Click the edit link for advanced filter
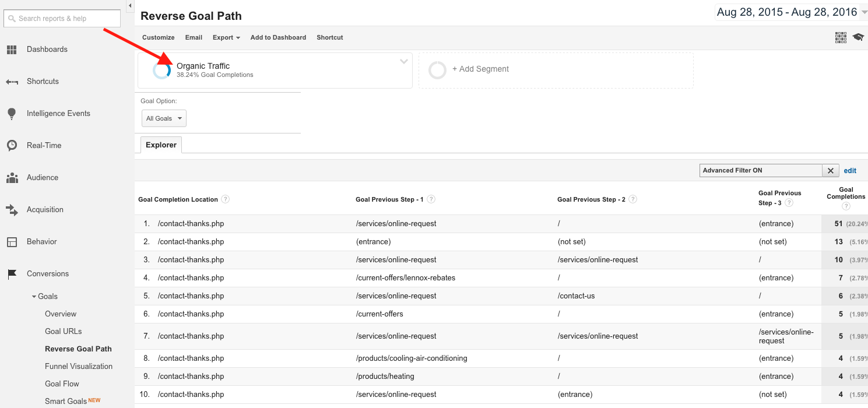The image size is (868, 408). pyautogui.click(x=850, y=171)
